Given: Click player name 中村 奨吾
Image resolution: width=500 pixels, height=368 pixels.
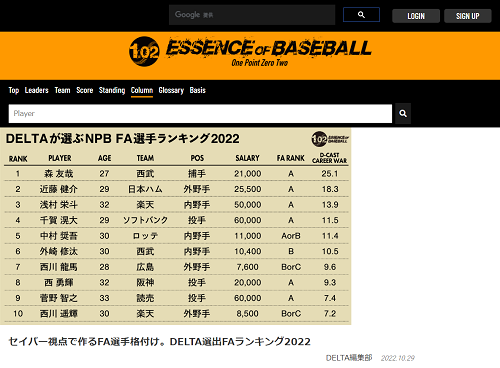Looking at the screenshot, I should pos(59,236).
